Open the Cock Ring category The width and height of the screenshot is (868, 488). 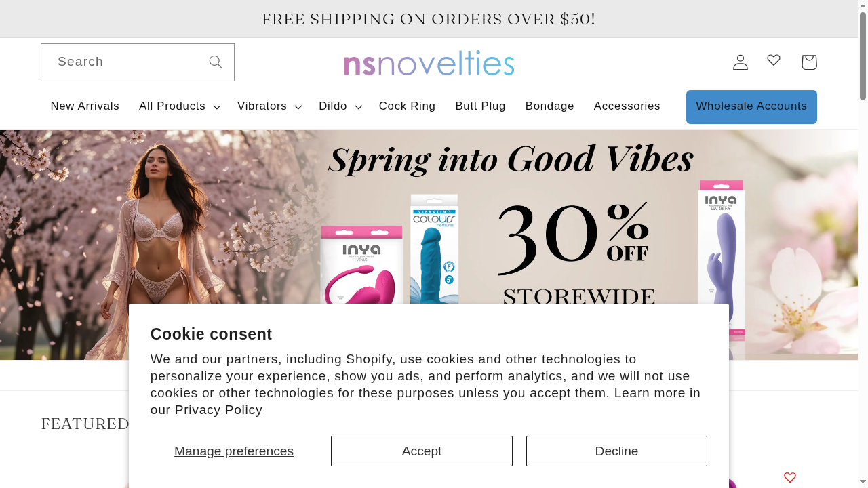tap(407, 106)
